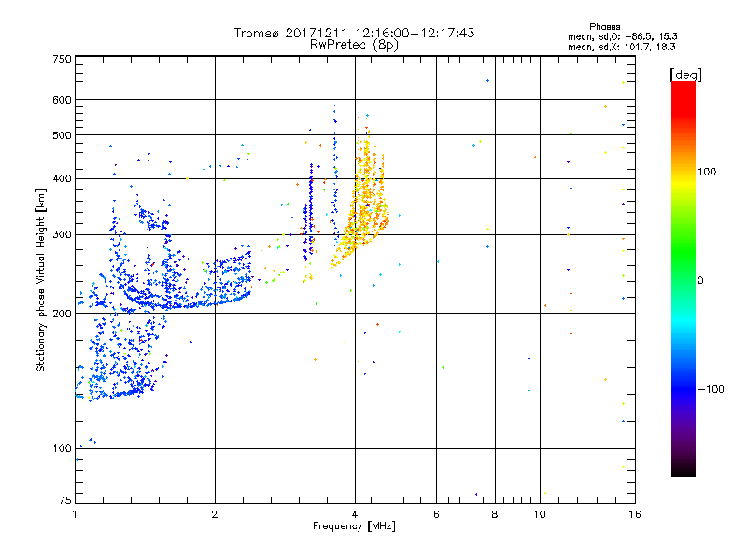Click the colorbar tick label "-100"
Screen dimensions: 747x560
712,389
